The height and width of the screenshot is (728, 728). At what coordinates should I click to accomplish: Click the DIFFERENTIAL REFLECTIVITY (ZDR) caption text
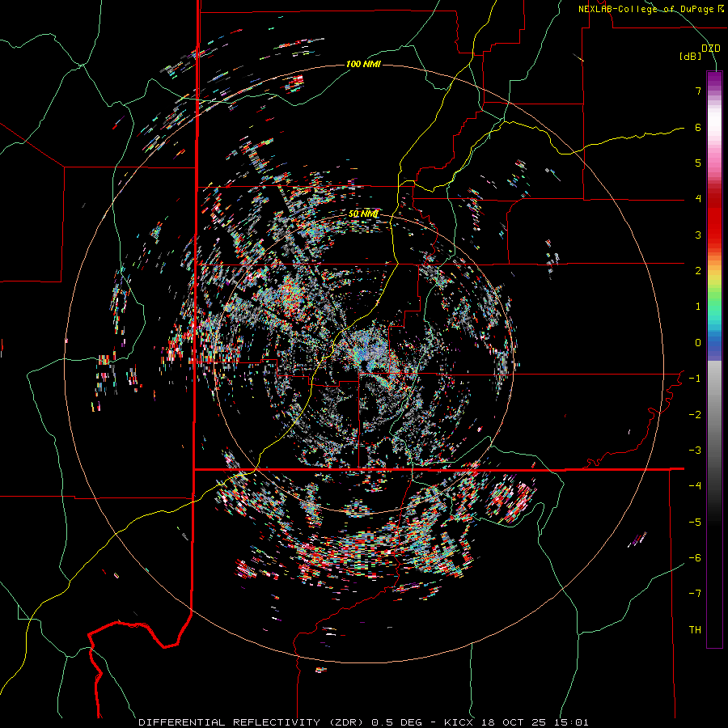click(x=252, y=722)
